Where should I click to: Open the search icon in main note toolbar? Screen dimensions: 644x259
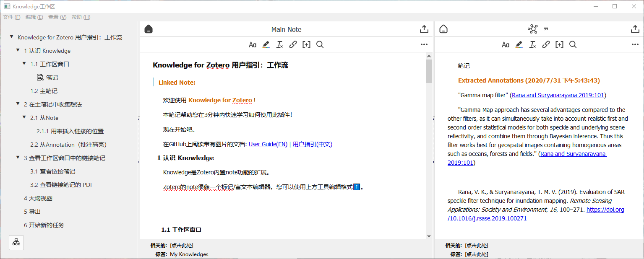(320, 44)
